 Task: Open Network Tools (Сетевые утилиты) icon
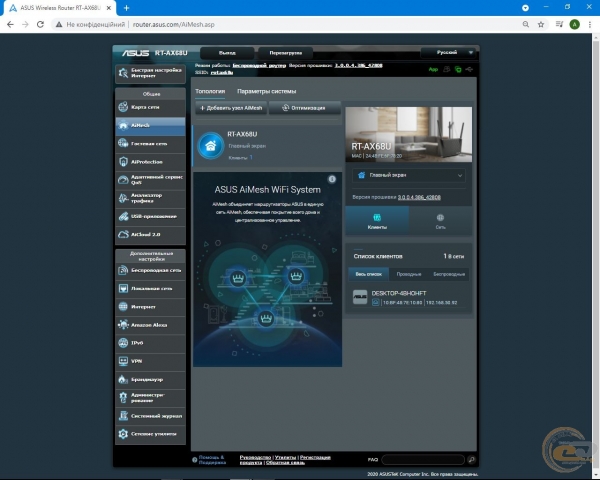pyautogui.click(x=123, y=434)
